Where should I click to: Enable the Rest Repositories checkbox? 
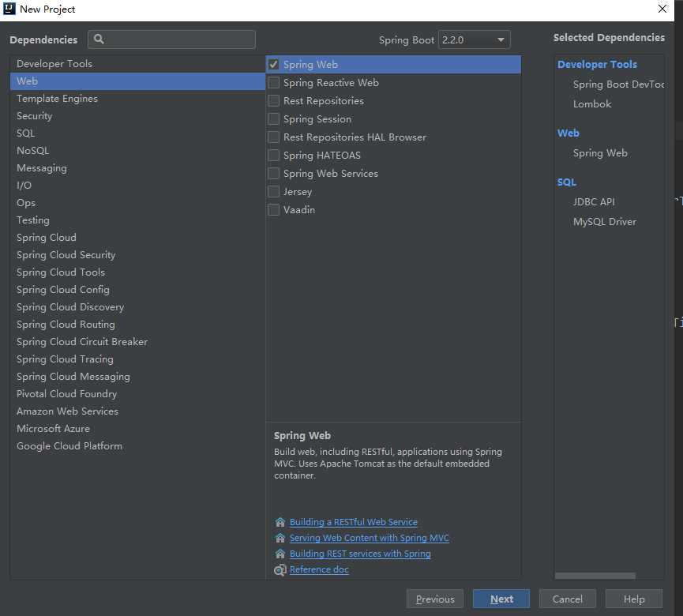click(273, 100)
